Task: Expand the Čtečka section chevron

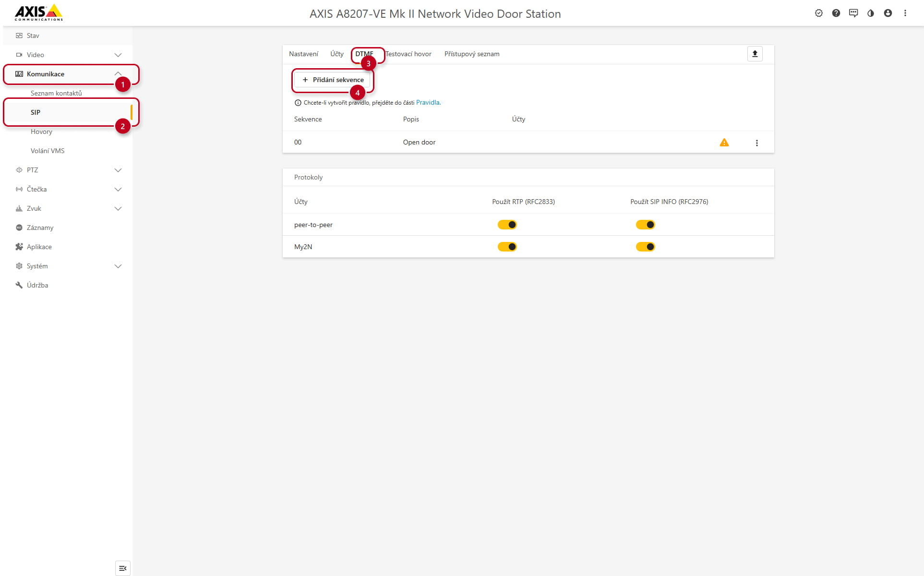Action: tap(118, 189)
